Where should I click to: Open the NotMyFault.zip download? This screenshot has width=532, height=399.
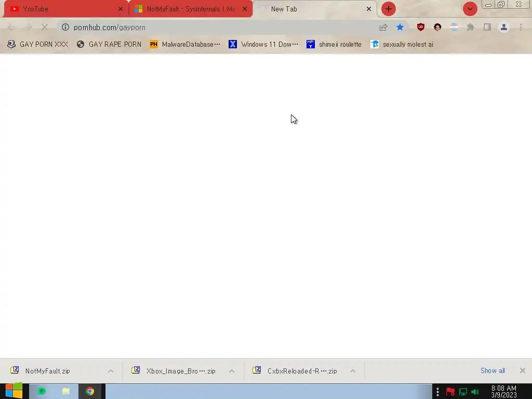(47, 371)
